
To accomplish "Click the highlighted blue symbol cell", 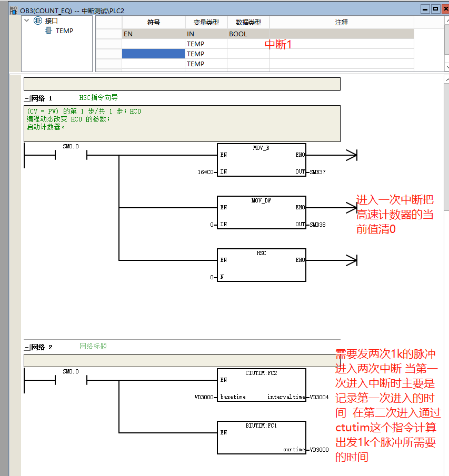I will coord(153,54).
